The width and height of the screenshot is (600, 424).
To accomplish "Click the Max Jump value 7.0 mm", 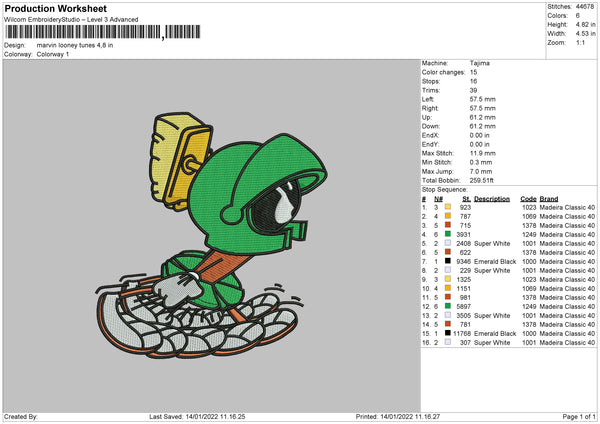I will (481, 171).
